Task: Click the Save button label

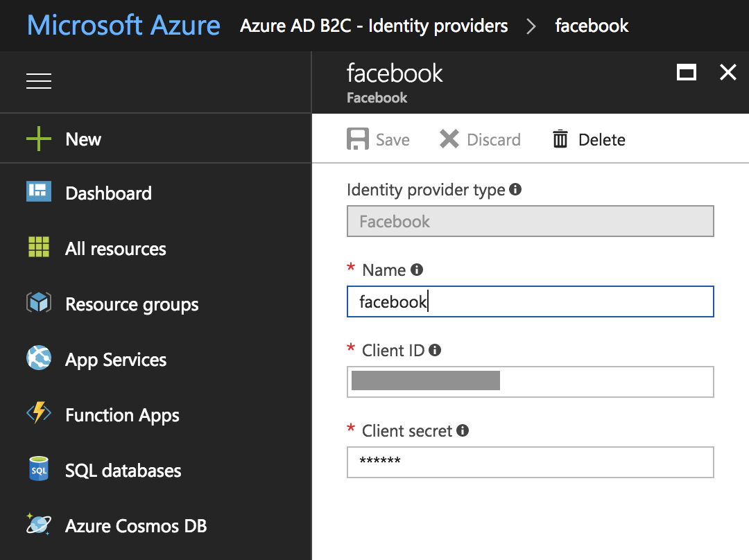Action: coord(393,140)
